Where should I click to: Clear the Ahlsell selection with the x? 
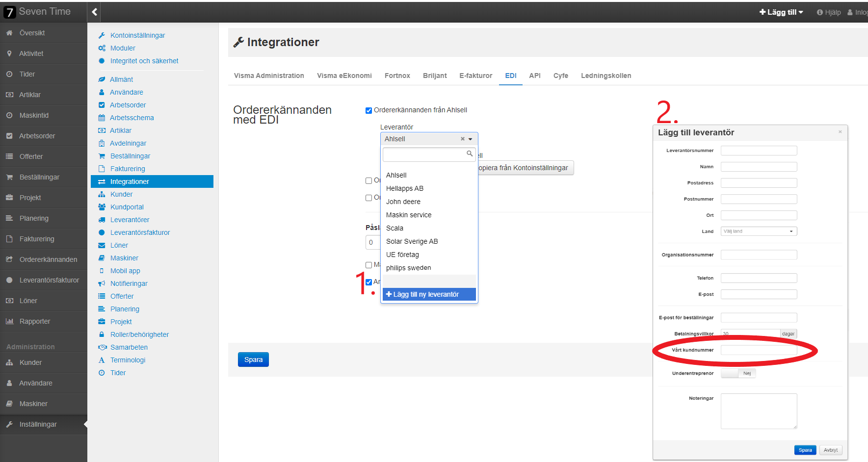point(462,139)
